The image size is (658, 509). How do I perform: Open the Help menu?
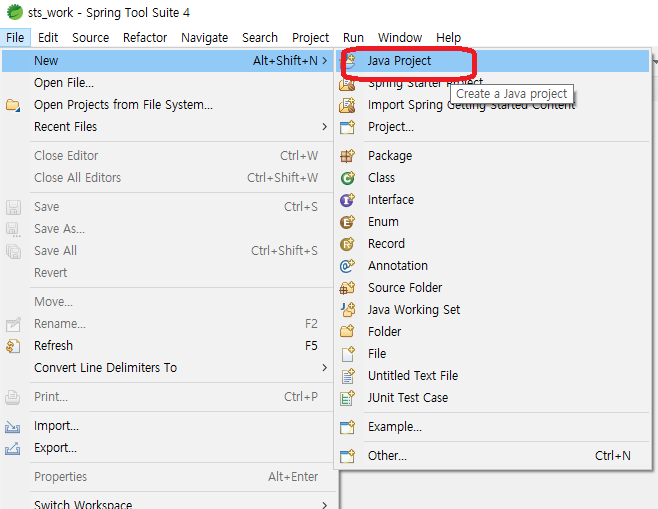pyautogui.click(x=448, y=38)
